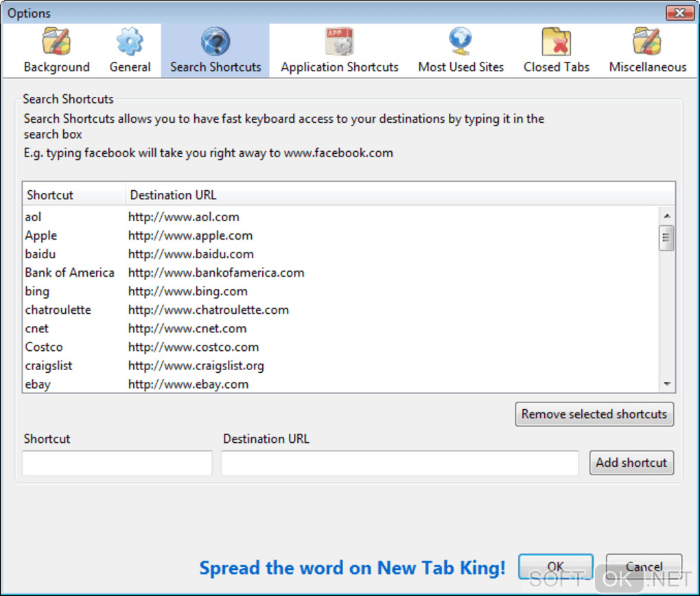The image size is (700, 596).
Task: Click the Add shortcut button
Action: point(631,462)
